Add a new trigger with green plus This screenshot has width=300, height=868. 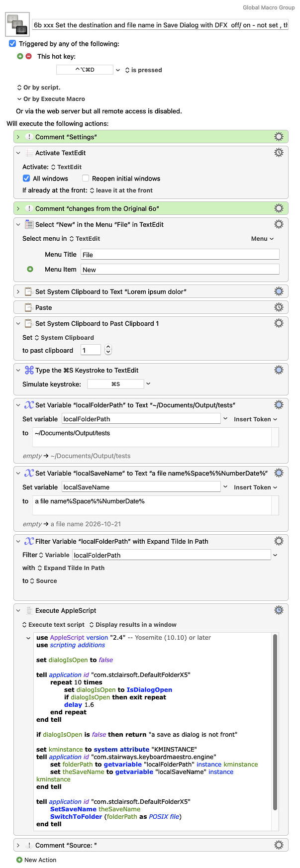click(x=20, y=56)
